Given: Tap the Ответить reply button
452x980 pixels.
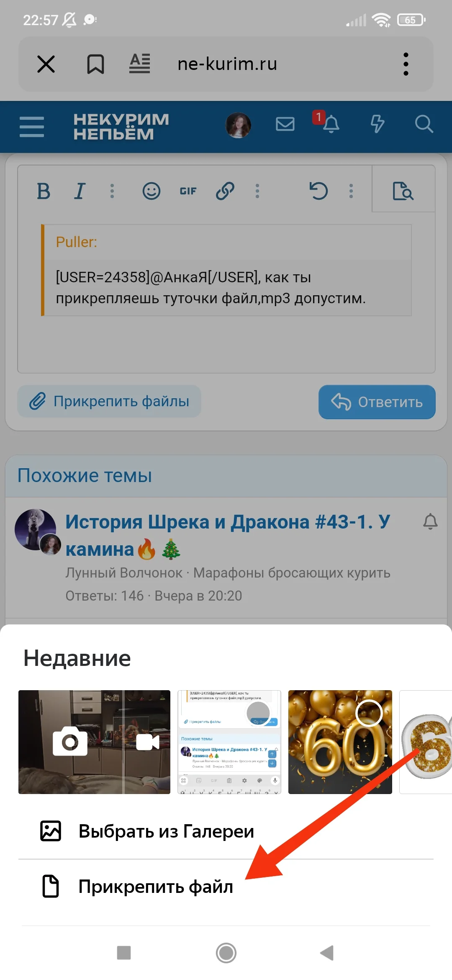Looking at the screenshot, I should click(x=377, y=402).
